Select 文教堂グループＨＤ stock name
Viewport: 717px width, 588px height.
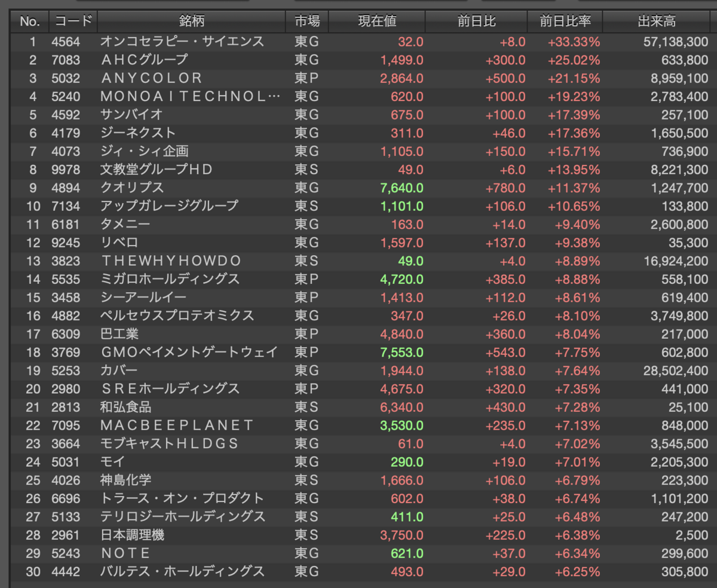pyautogui.click(x=157, y=170)
